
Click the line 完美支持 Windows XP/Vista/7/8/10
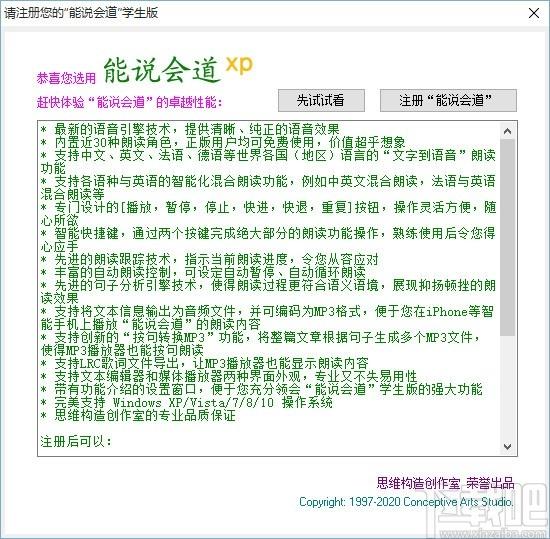[187, 402]
